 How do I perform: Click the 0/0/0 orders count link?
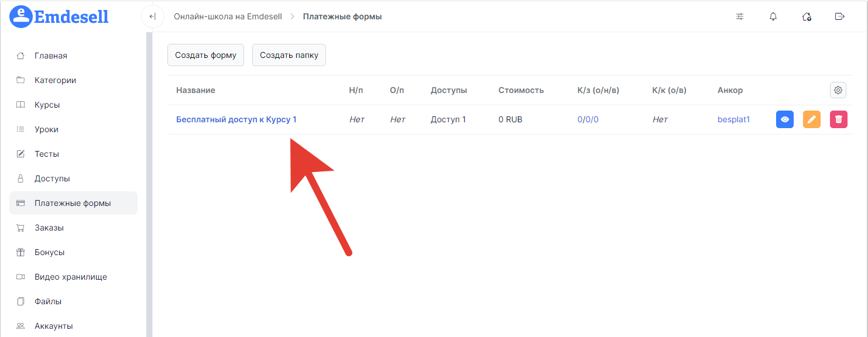point(588,119)
